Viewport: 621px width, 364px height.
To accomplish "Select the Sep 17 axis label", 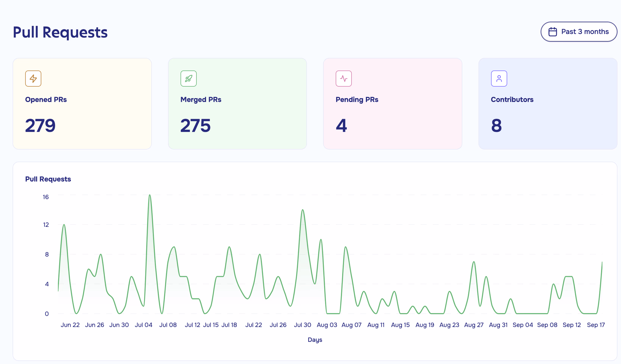I will pos(596,325).
